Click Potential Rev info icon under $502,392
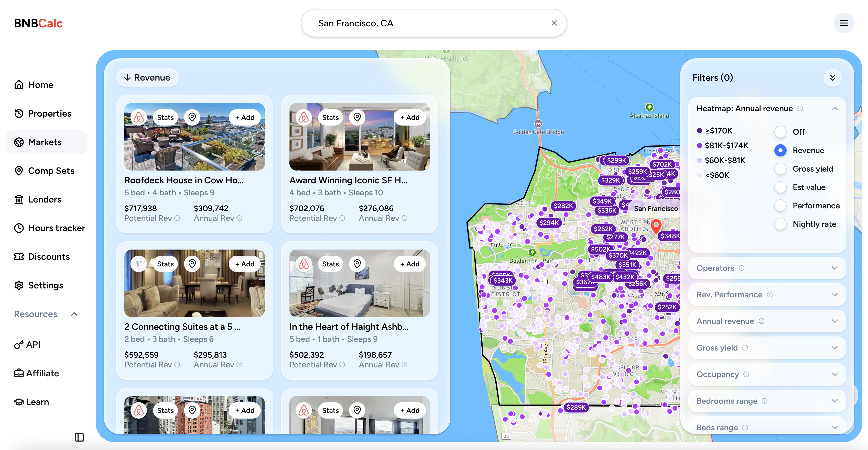The height and width of the screenshot is (450, 868). point(342,365)
